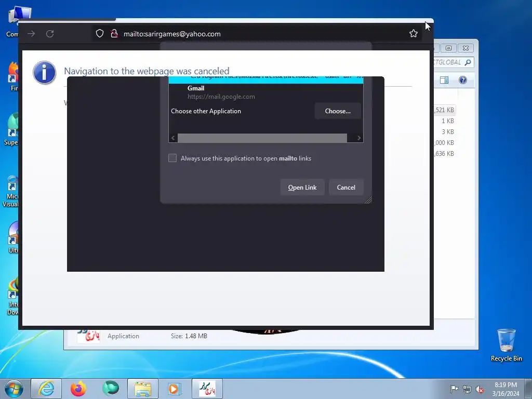Open the tracking protection shield icon

coord(99,33)
